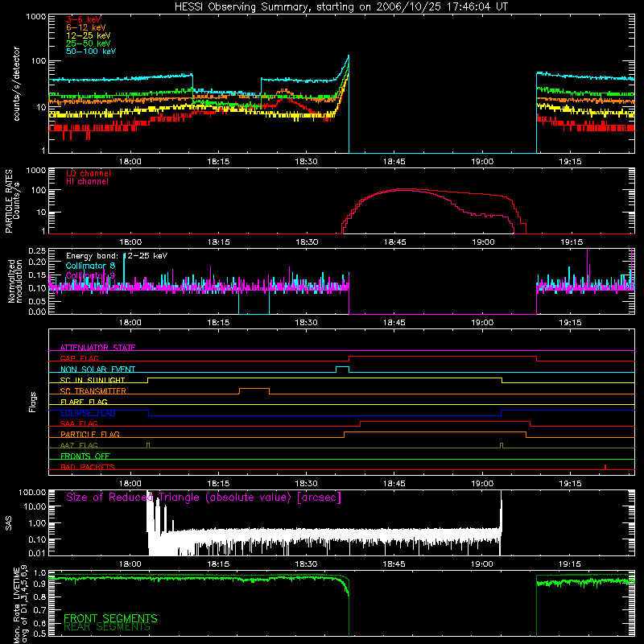Select the FRONTS OFF flag label
Viewport: 644px width, 644px height.
85,456
